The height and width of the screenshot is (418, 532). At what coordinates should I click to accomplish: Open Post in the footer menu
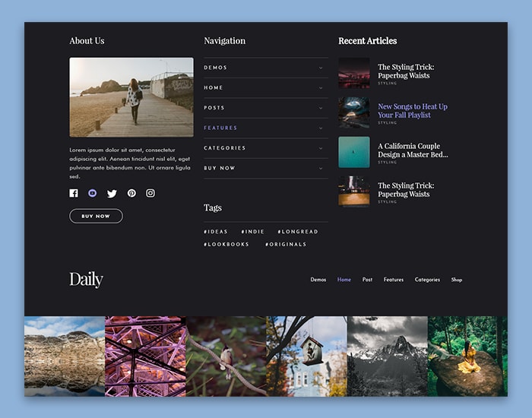pos(367,280)
